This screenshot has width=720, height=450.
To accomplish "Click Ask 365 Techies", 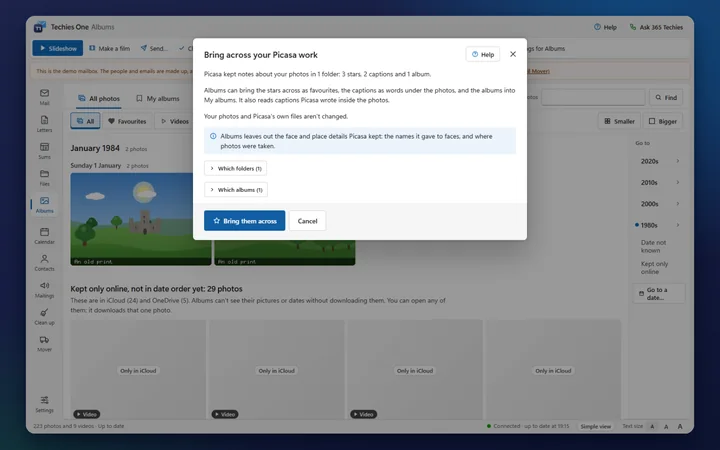I will [656, 27].
